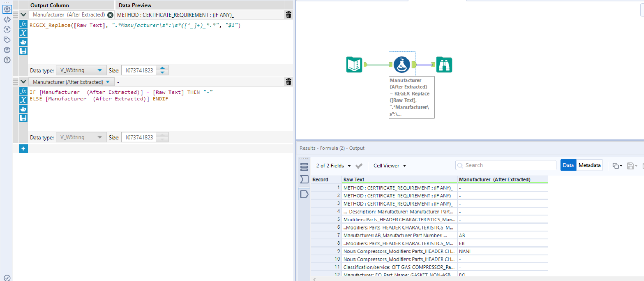Click the Input Data tool on canvas
Image resolution: width=644 pixels, height=281 pixels.
tap(354, 65)
